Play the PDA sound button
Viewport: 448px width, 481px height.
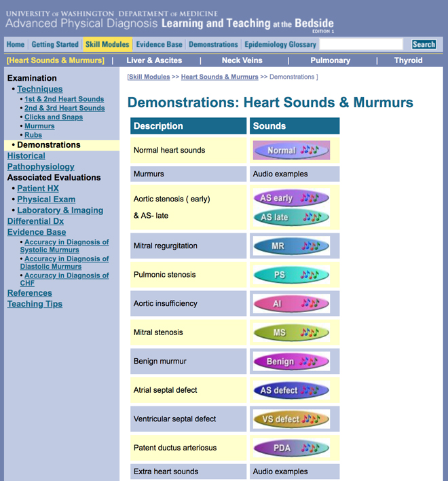point(291,448)
